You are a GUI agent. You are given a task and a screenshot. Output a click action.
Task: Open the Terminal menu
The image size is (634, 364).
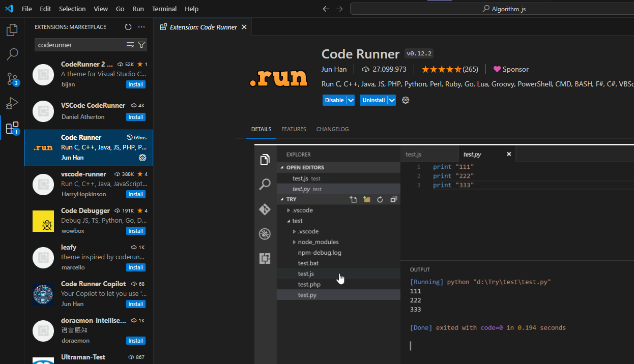[164, 9]
